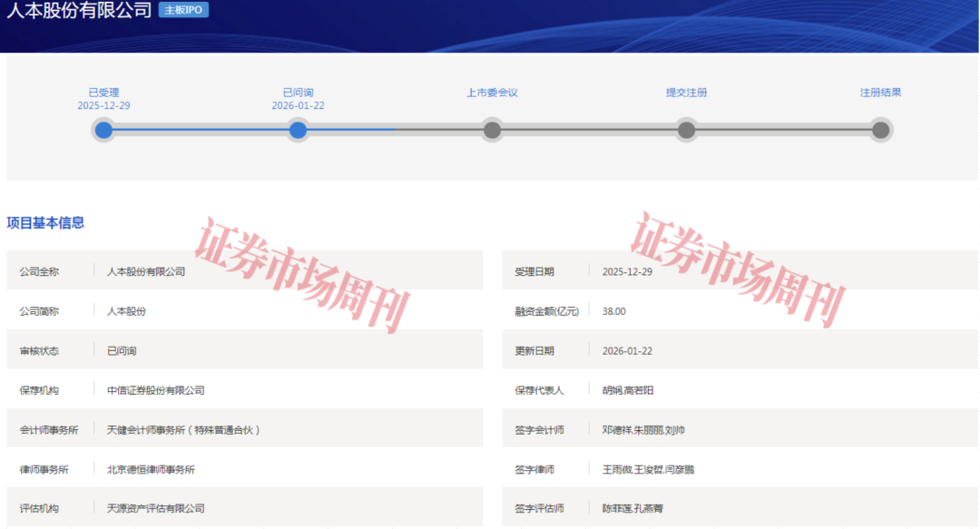This screenshot has width=980, height=529.
Task: Toggle the 更新日期 row showing 2026-01-22
Action: click(735, 349)
